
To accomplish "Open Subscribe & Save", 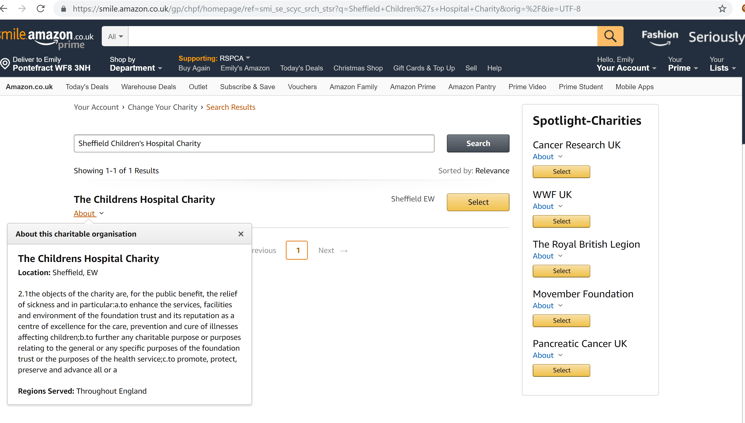I will 248,87.
